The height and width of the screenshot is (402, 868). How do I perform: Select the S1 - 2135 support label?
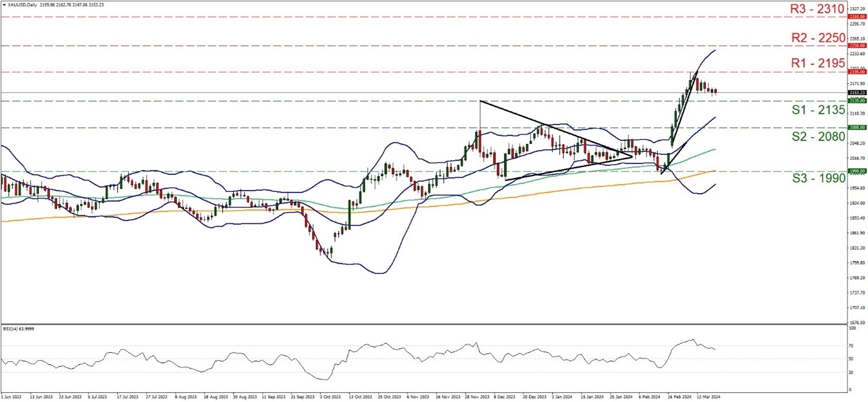818,110
